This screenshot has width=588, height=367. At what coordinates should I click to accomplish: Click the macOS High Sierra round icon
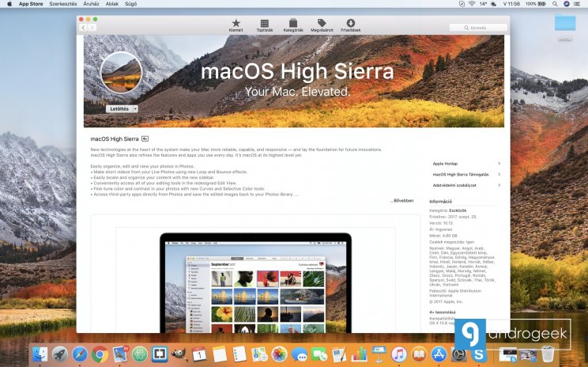click(x=121, y=73)
